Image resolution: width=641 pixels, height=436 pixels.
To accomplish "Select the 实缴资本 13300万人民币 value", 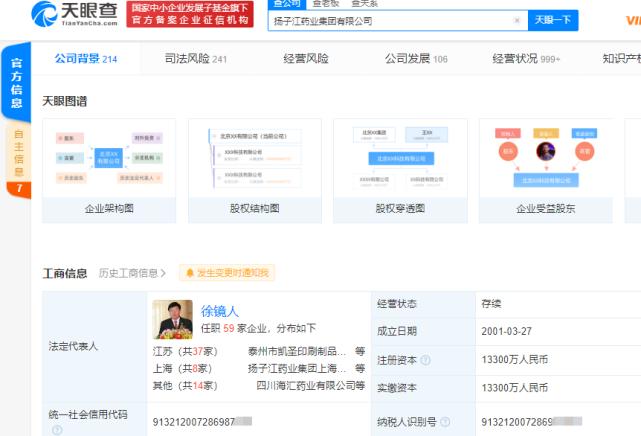I will 515,387.
